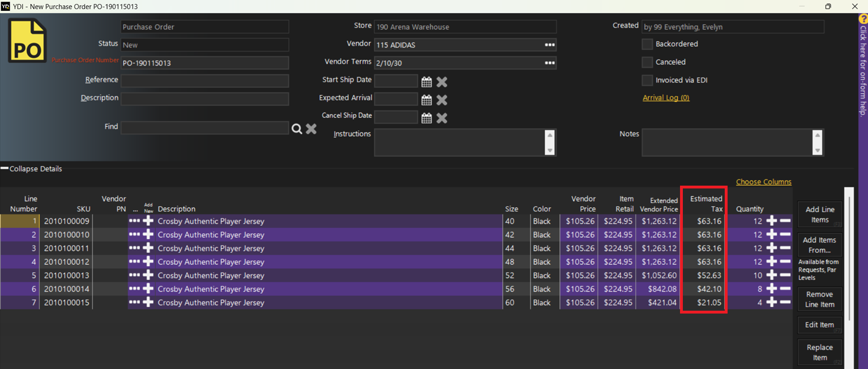Click the Description column header
Image resolution: width=868 pixels, height=369 pixels.
tap(177, 209)
